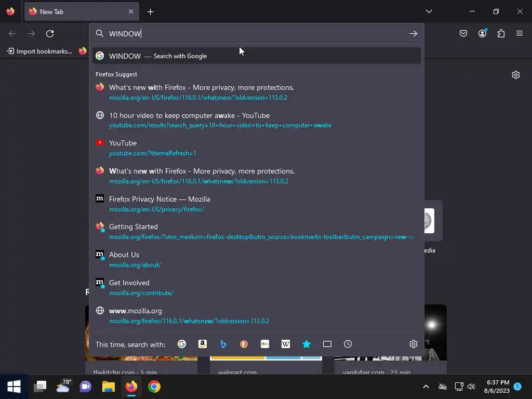Close the New Tab tab
532x399 pixels.
pos(131,11)
